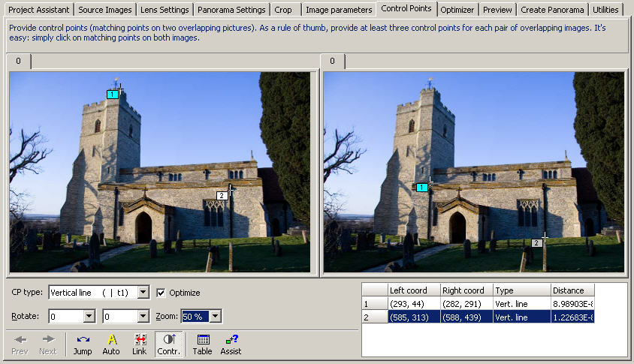The image size is (634, 364).
Task: Run Auto control point detection
Action: (111, 344)
